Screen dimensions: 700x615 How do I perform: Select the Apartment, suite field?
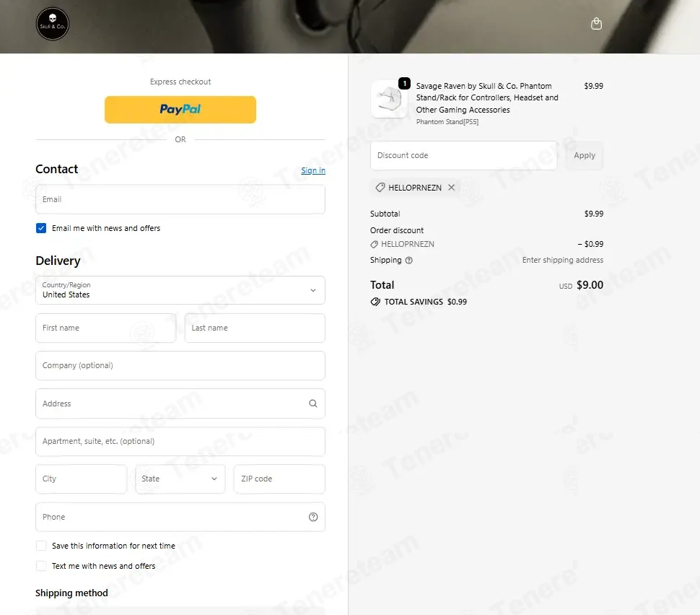click(x=180, y=441)
